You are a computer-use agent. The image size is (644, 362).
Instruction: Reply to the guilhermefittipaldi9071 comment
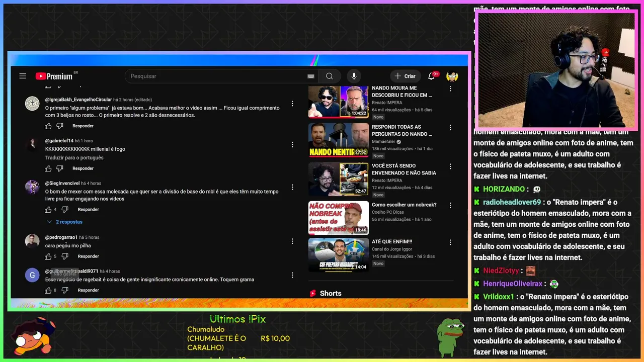tap(89, 290)
